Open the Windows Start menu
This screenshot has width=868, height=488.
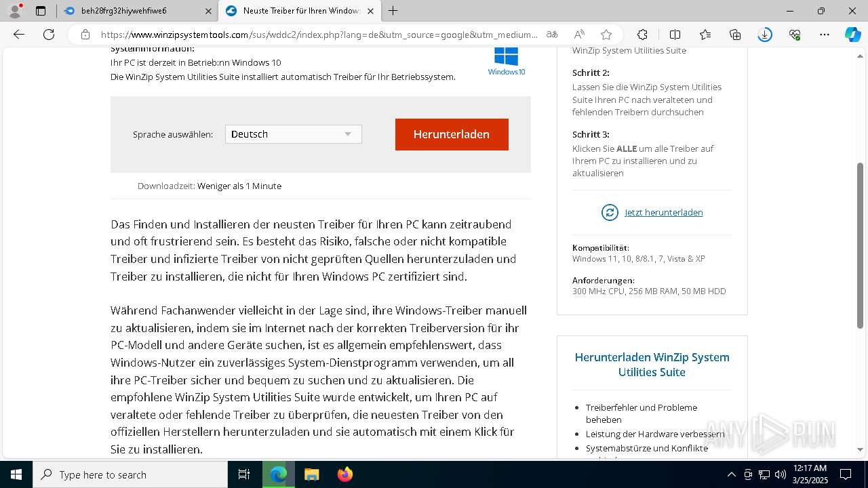pos(16,474)
